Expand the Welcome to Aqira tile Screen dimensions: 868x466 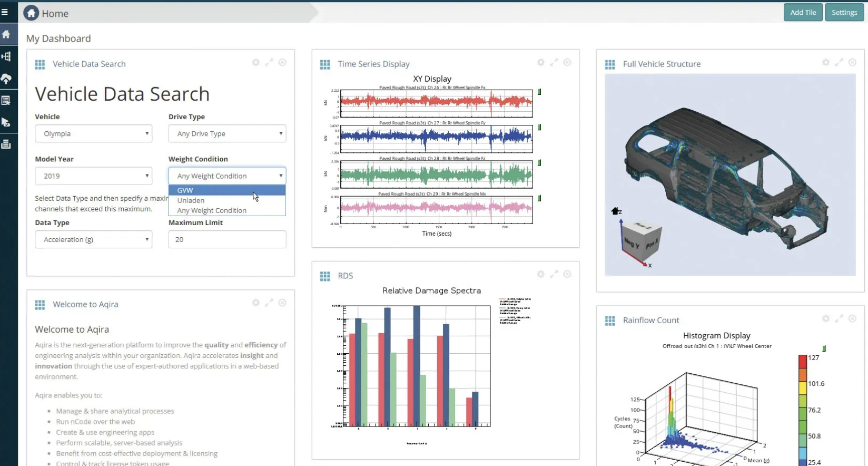(x=269, y=303)
